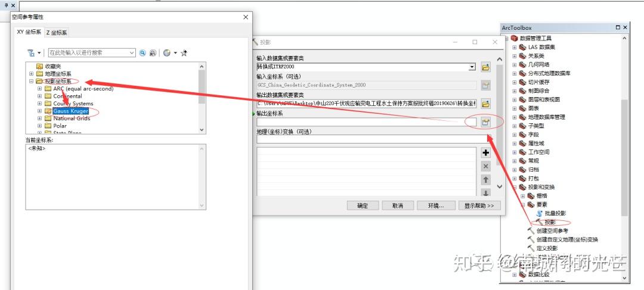This screenshot has width=644, height=290.
Task: Click the 显示帮助 >> button
Action: click(479, 205)
